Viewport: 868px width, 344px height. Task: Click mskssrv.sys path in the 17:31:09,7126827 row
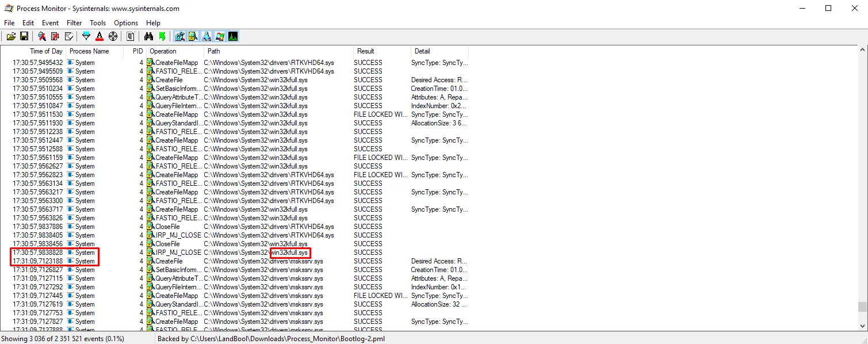[x=263, y=270]
